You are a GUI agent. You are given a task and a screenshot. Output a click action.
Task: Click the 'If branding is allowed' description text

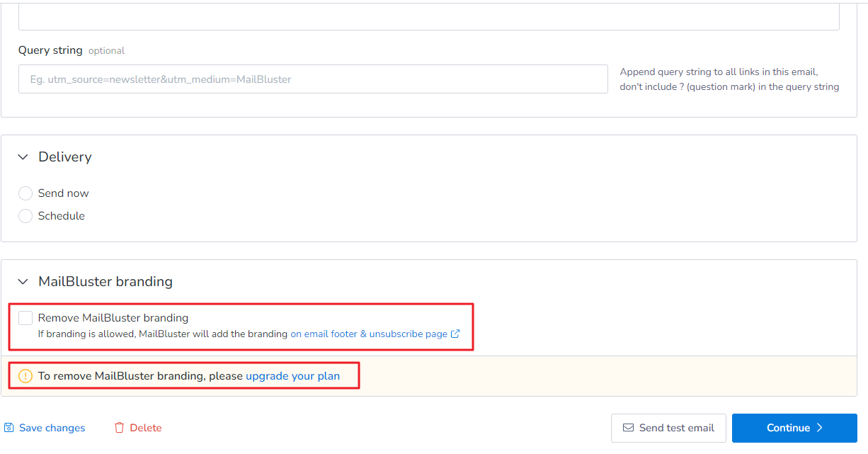click(x=163, y=334)
